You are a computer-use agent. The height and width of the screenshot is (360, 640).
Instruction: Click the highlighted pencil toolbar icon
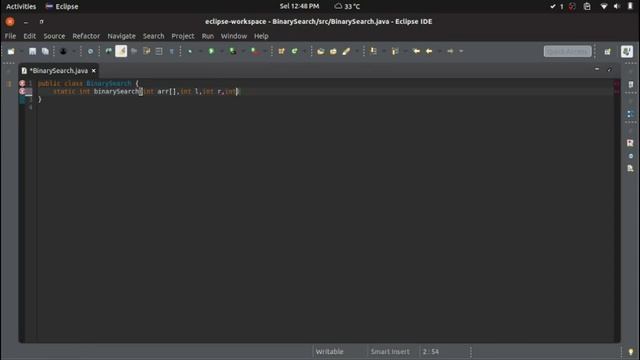[121, 51]
